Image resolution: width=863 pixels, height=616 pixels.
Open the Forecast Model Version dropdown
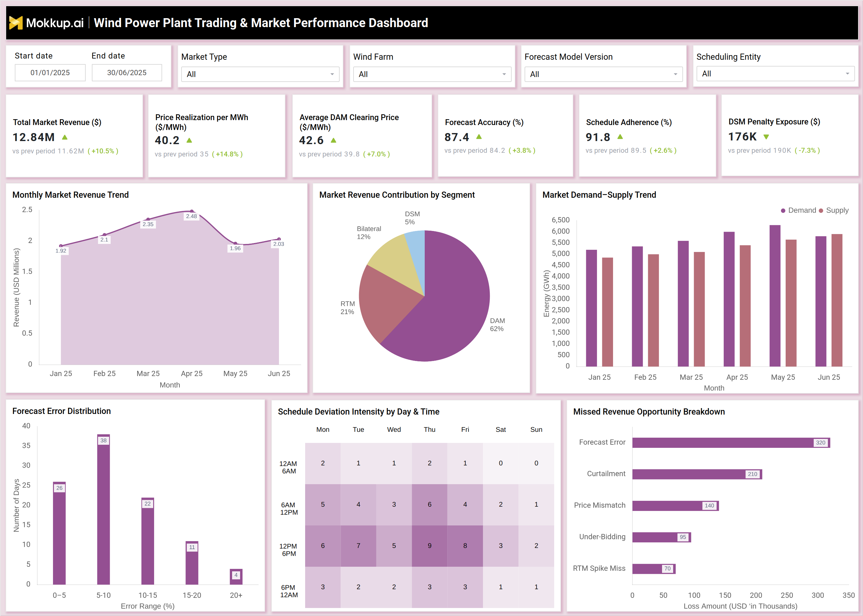[x=603, y=74]
